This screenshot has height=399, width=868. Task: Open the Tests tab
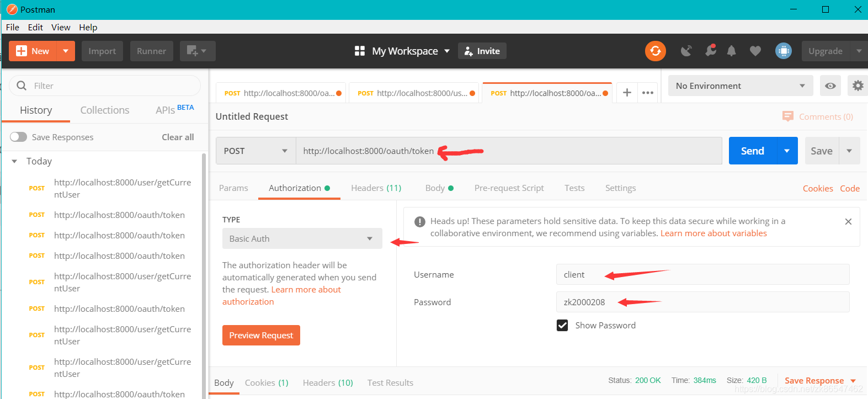pos(574,188)
